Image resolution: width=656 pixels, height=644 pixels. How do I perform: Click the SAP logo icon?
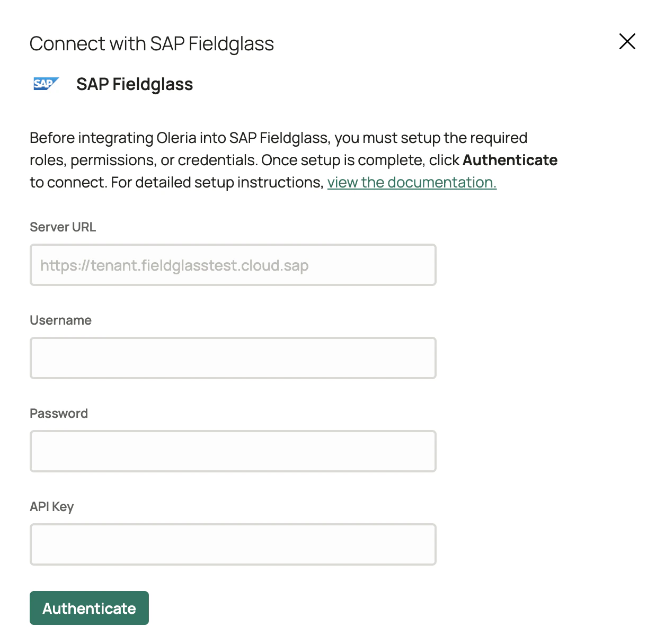click(x=46, y=84)
